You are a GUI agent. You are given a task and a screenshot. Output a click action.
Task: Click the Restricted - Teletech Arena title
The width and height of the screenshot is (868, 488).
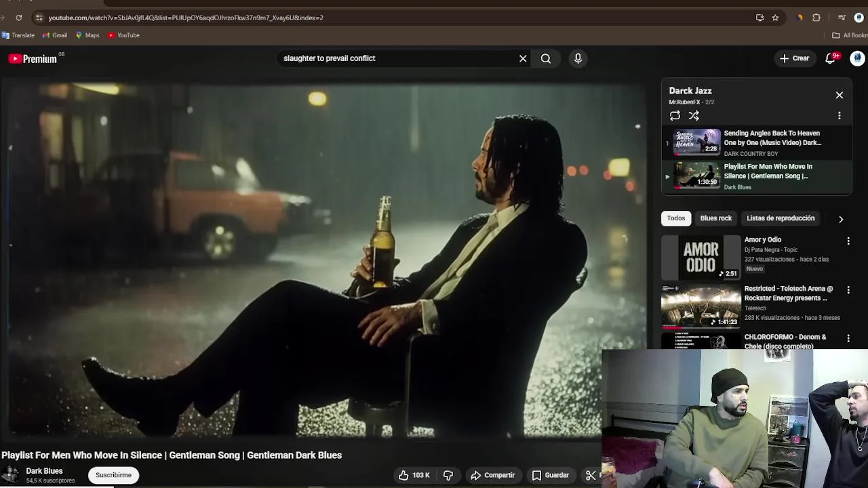[x=789, y=293]
